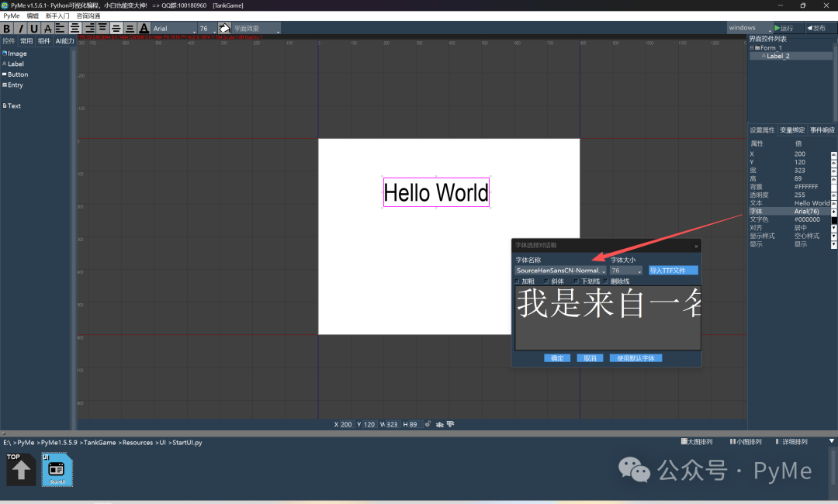Enable the 斜体 (italic) checkbox
The image size is (838, 504).
point(546,281)
